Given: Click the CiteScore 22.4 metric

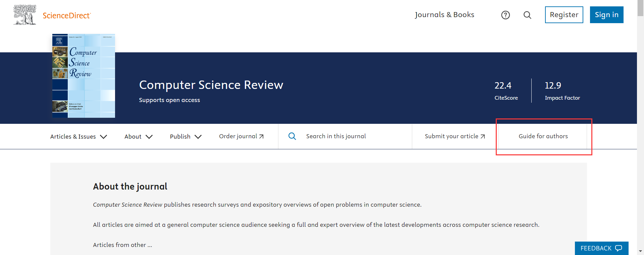Looking at the screenshot, I should pyautogui.click(x=506, y=91).
